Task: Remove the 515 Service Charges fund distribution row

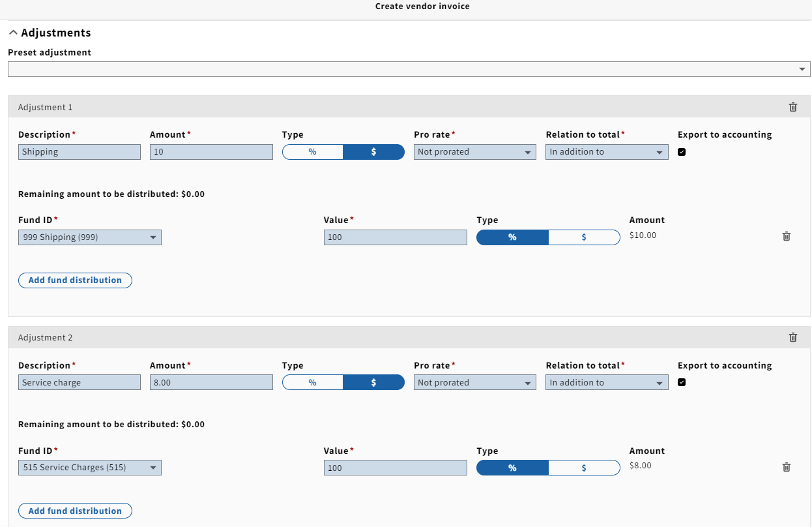Action: [787, 467]
